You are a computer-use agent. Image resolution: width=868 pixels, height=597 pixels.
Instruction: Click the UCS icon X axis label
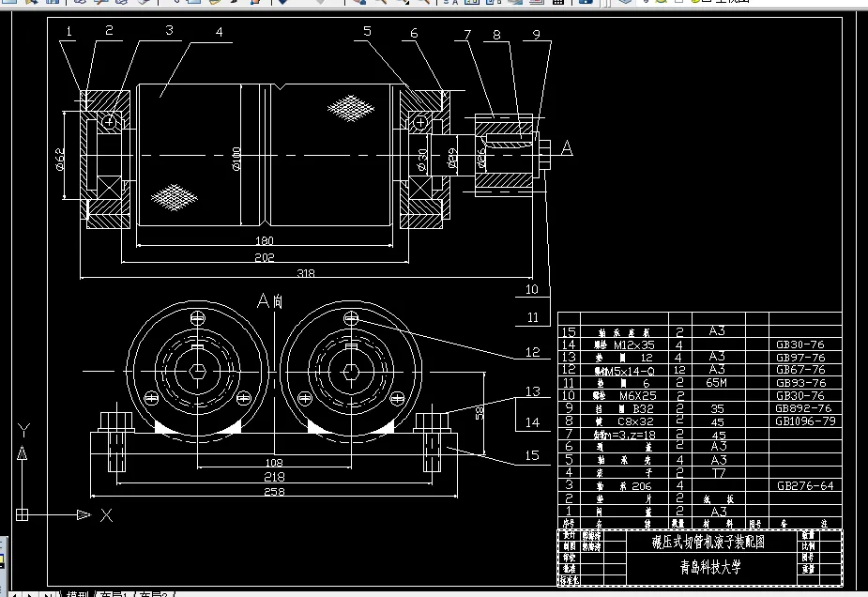(106, 515)
